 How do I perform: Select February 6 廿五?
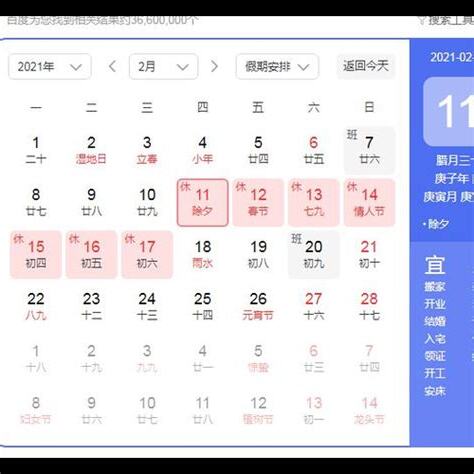[x=314, y=150]
